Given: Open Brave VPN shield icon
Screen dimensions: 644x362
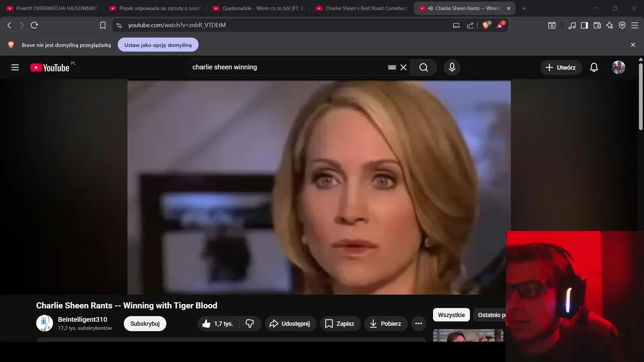Looking at the screenshot, I should (622, 25).
